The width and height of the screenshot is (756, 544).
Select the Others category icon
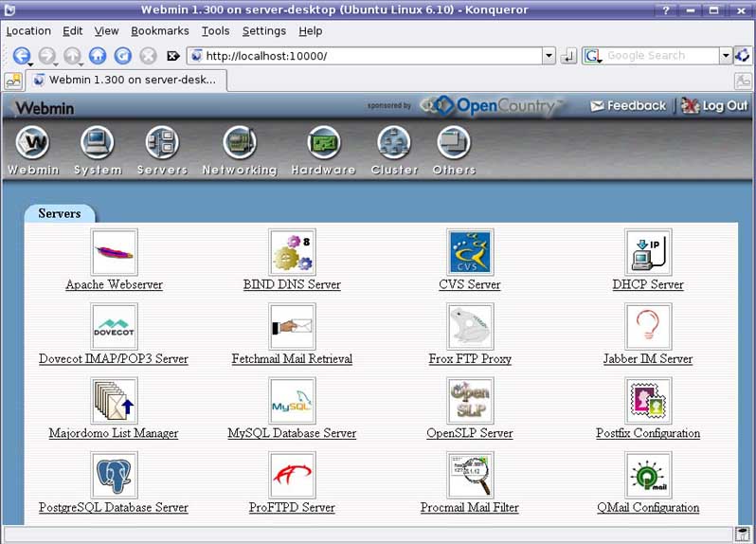pyautogui.click(x=454, y=143)
